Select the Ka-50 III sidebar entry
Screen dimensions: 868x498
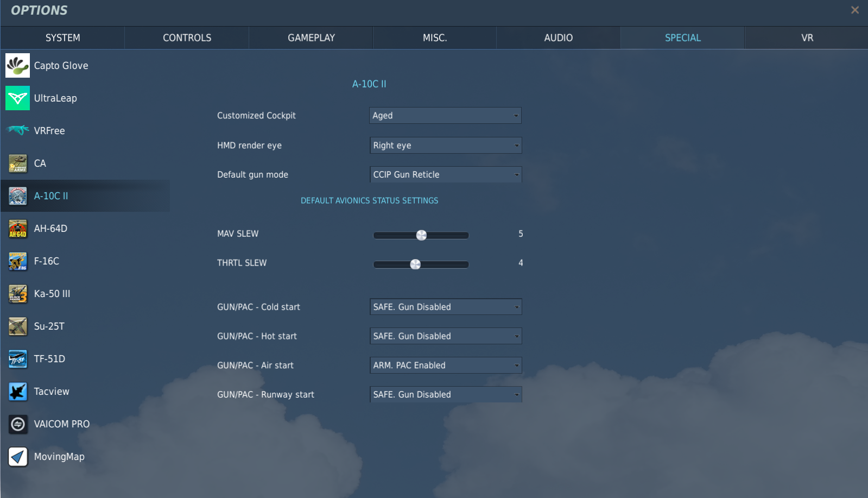point(85,294)
